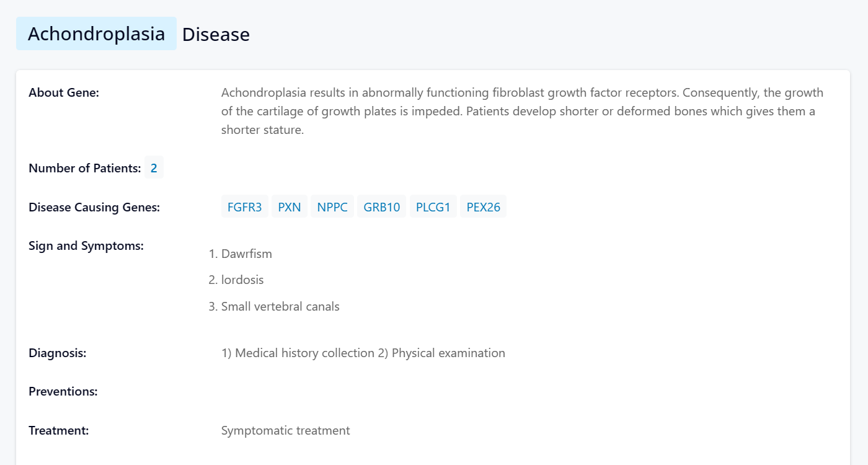868x465 pixels.
Task: Click the Achondroplasia description paragraph
Action: [x=522, y=112]
